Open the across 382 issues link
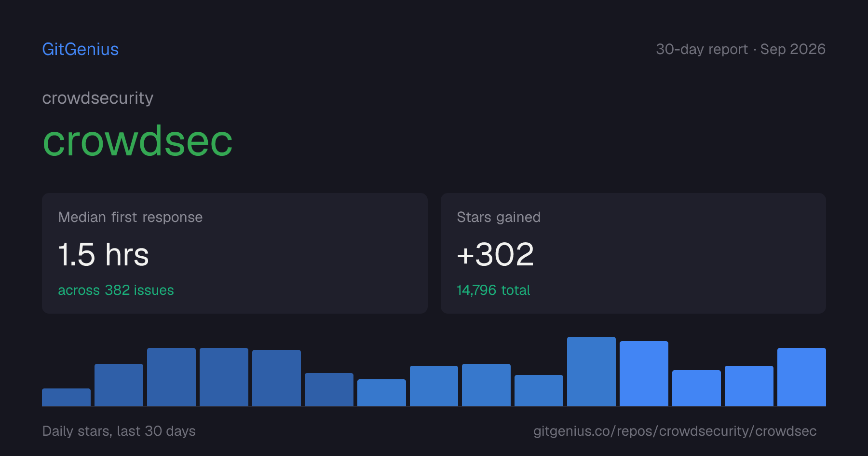Viewport: 868px width, 456px height. point(116,290)
